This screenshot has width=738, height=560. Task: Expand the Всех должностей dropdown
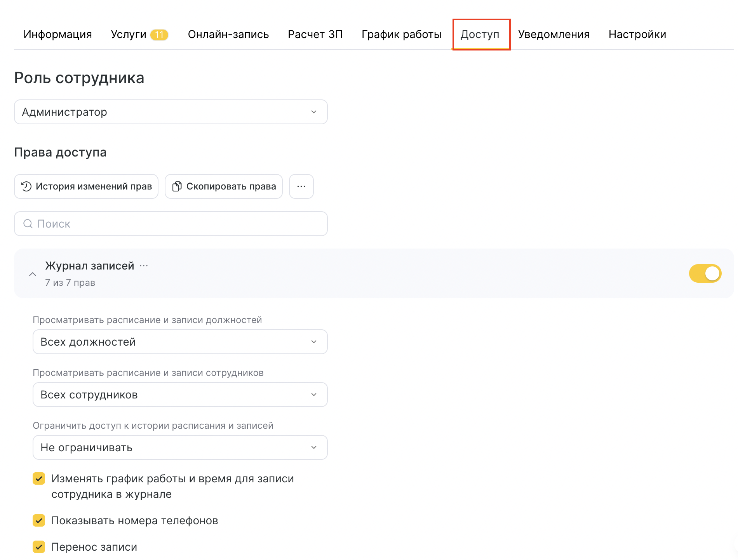click(x=180, y=342)
